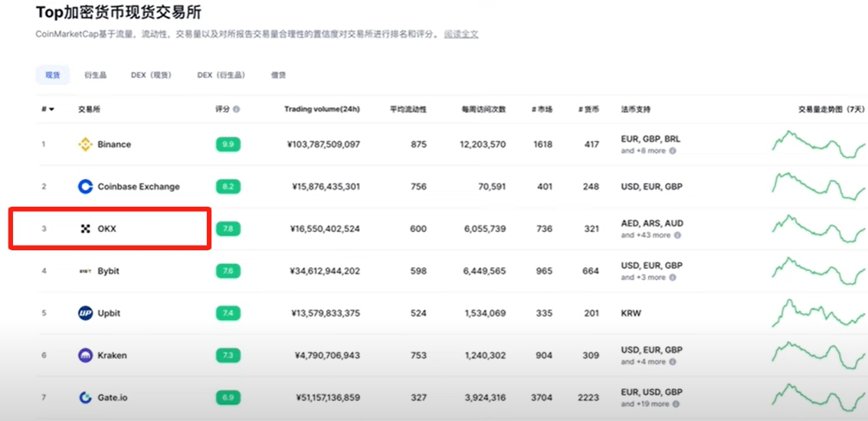Sort by 每周访问次数 column header
868x421 pixels.
[483, 109]
